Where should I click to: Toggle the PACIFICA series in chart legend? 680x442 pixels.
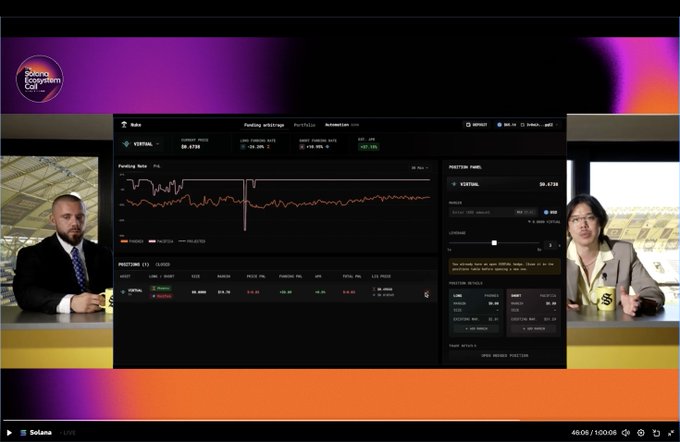click(x=160, y=241)
